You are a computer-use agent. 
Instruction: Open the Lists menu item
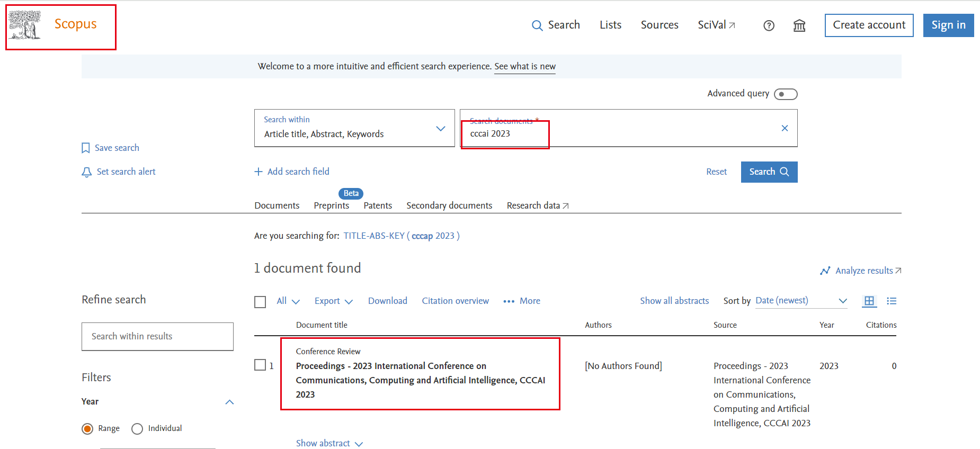click(610, 25)
